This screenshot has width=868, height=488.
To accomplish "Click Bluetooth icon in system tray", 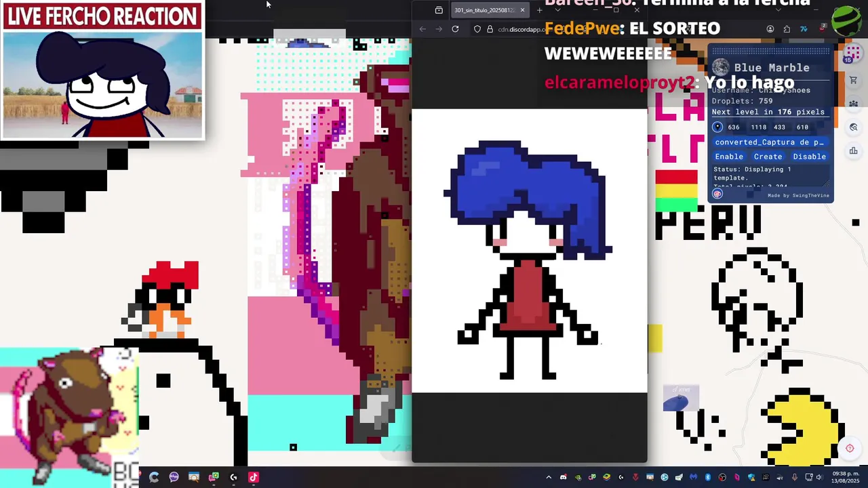I will (708, 477).
